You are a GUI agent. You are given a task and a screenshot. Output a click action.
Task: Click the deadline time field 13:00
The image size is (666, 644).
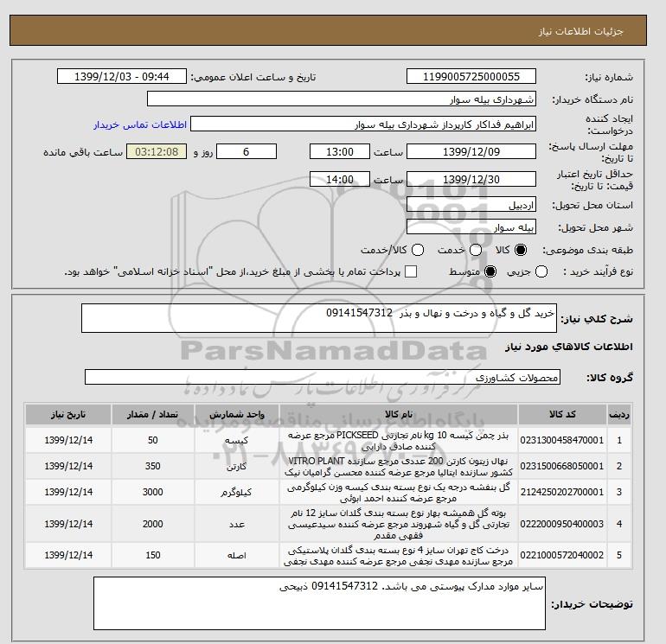(339, 151)
